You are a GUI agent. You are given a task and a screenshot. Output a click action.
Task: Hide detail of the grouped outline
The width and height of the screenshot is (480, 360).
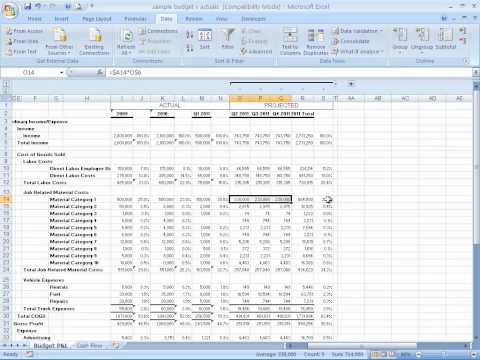tap(463, 41)
